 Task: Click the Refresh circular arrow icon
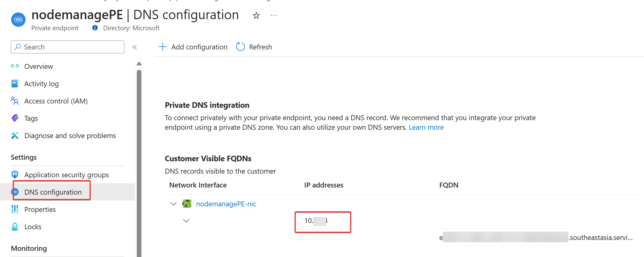click(240, 47)
